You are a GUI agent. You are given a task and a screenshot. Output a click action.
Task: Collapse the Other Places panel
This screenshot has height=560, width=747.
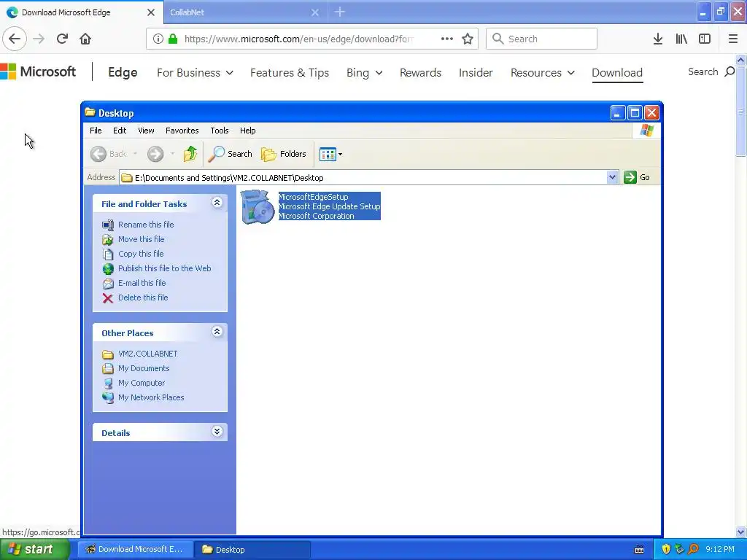pos(217,332)
